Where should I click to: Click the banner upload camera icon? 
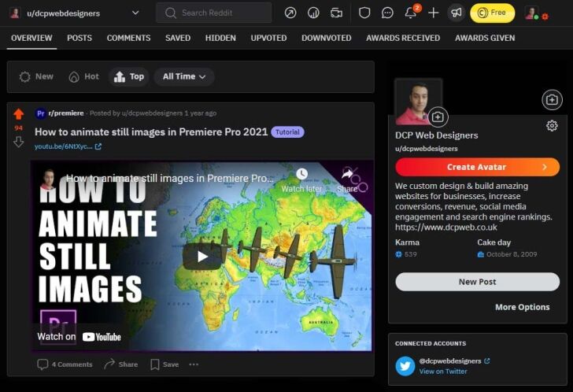click(552, 99)
